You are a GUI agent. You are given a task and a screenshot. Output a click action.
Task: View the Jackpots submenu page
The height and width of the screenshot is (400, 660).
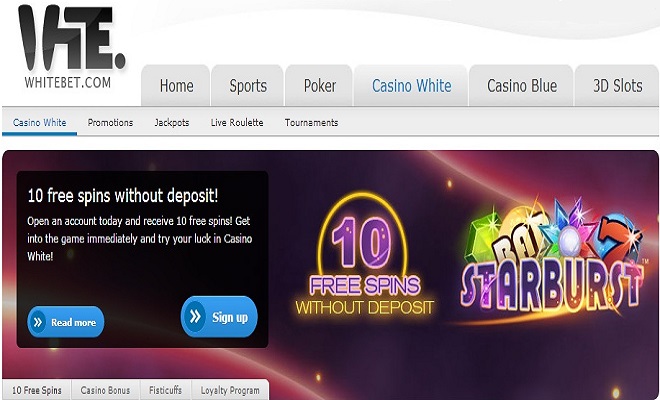[x=172, y=123]
